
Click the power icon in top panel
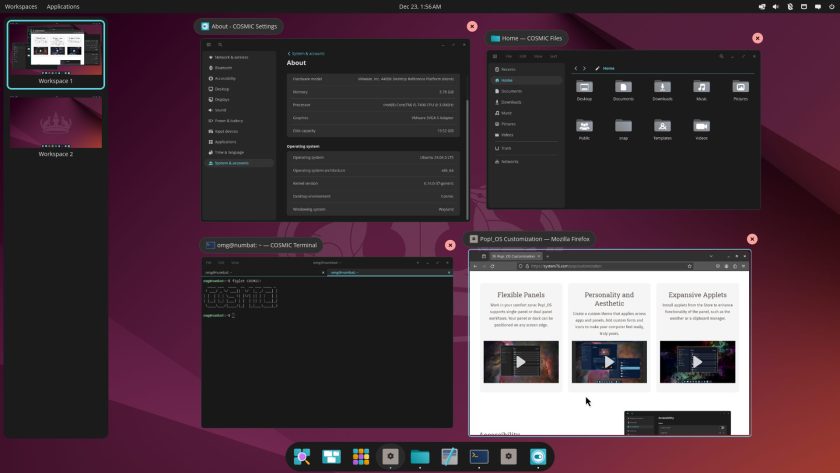pos(832,6)
